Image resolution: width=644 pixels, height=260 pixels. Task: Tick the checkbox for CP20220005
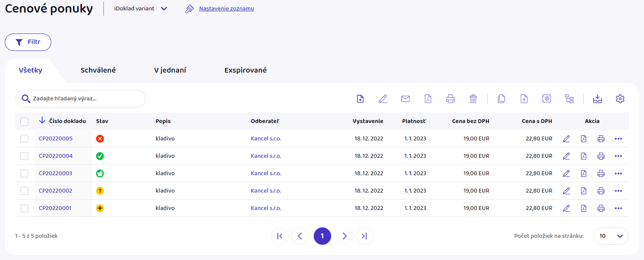click(x=24, y=139)
